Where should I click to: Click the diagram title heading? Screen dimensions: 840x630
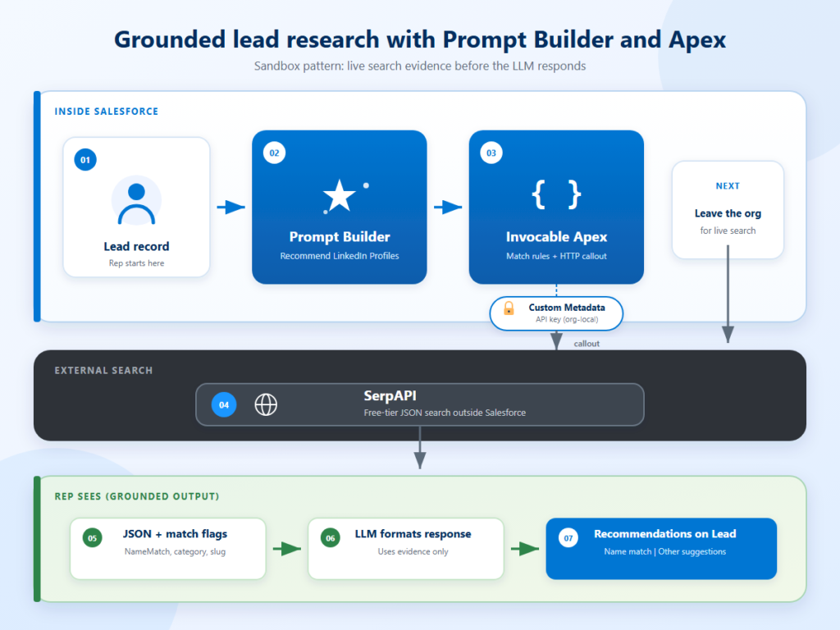pos(419,39)
